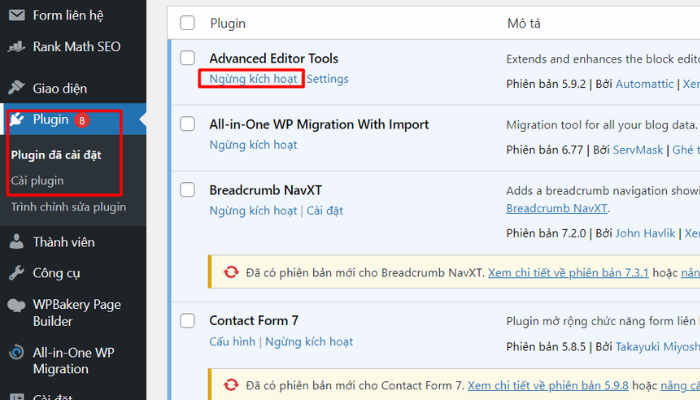Click the Mô tả column header
Screen dimensions: 700x400
[x=524, y=23]
